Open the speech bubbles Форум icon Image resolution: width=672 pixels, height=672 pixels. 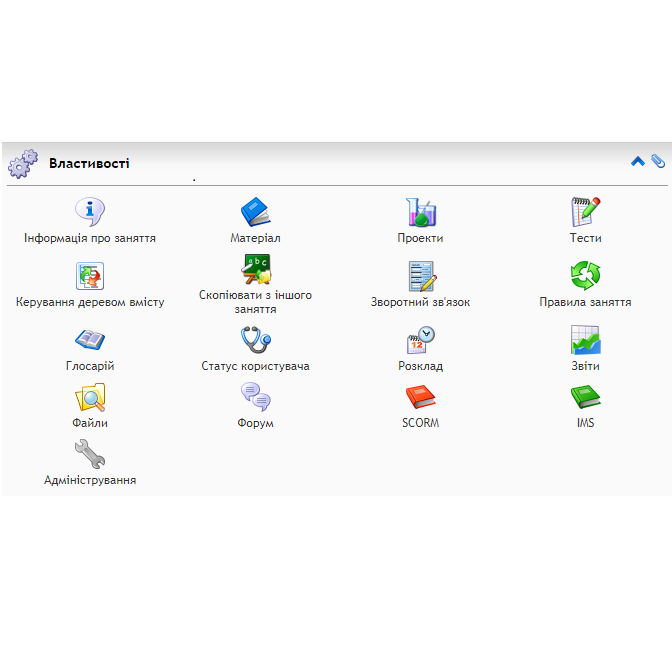pyautogui.click(x=255, y=397)
